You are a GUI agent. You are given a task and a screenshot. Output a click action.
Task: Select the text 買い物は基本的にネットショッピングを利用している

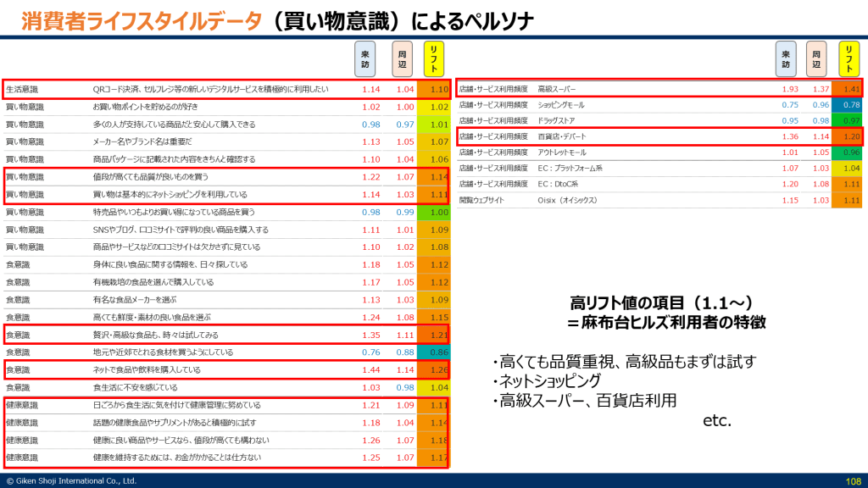click(x=170, y=195)
